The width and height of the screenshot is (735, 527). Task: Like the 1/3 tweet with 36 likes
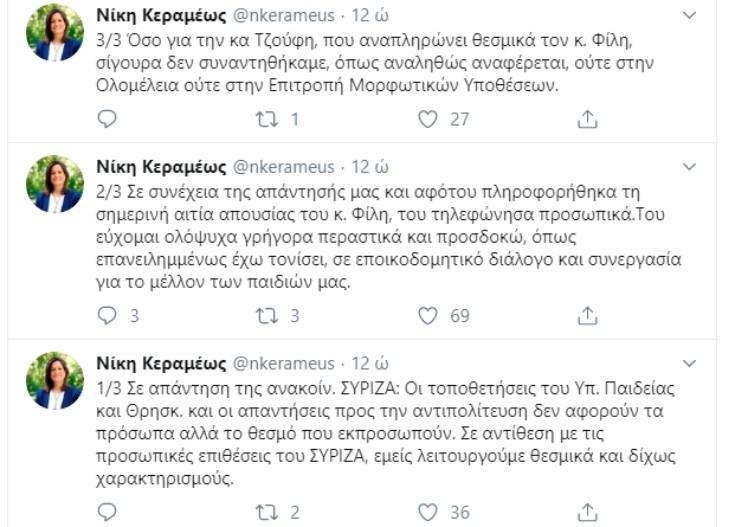[427, 512]
